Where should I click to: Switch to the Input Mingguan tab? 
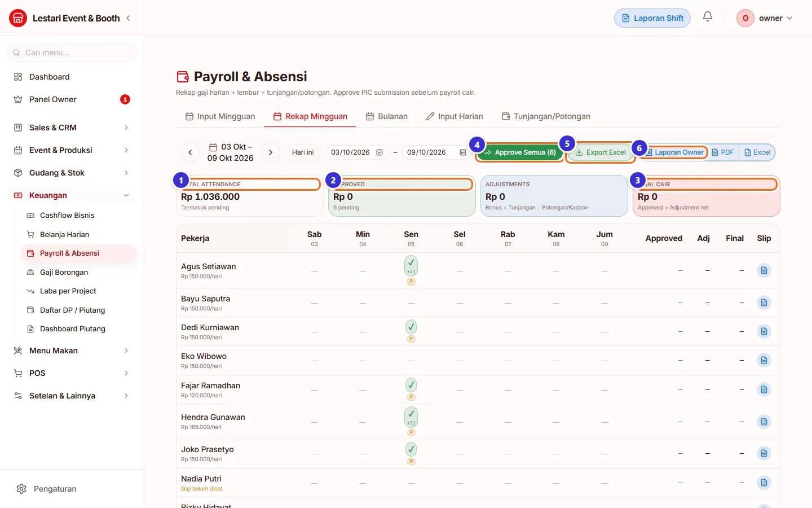click(x=220, y=116)
